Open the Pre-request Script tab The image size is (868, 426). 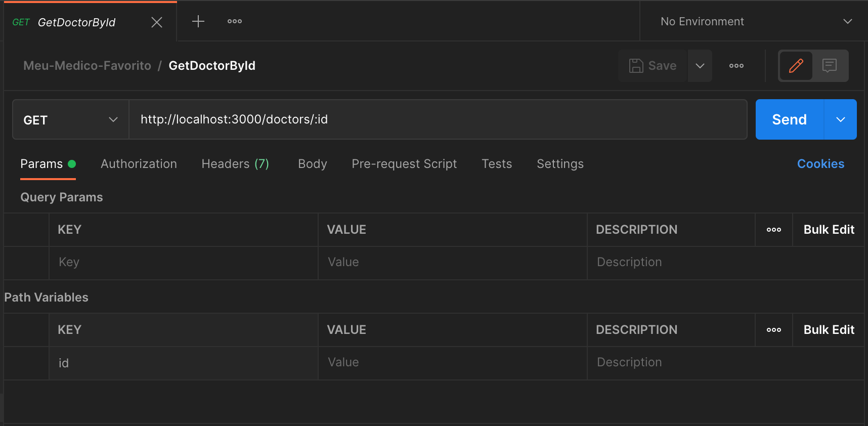(x=404, y=164)
